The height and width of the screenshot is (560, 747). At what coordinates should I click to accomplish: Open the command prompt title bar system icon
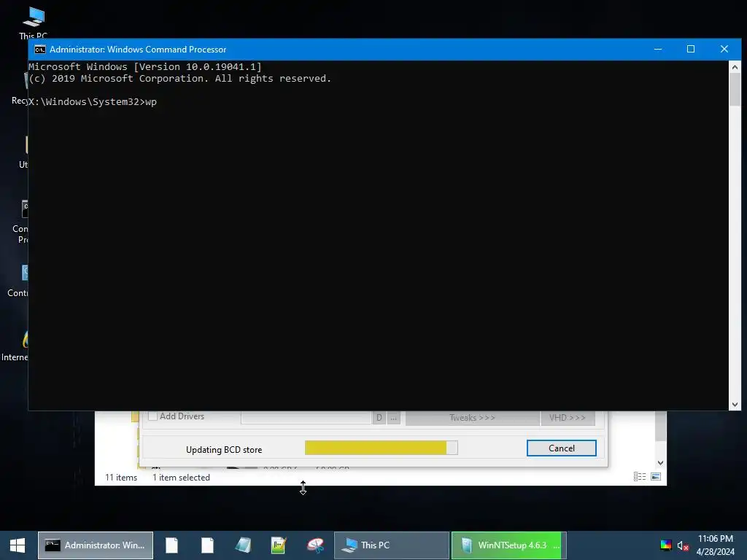click(40, 50)
